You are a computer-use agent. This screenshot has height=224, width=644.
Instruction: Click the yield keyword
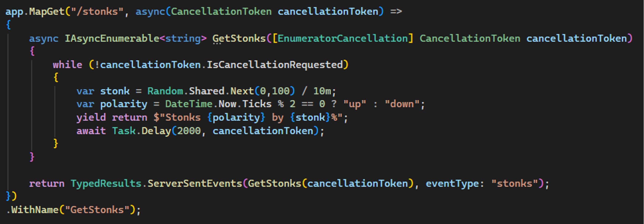91,117
